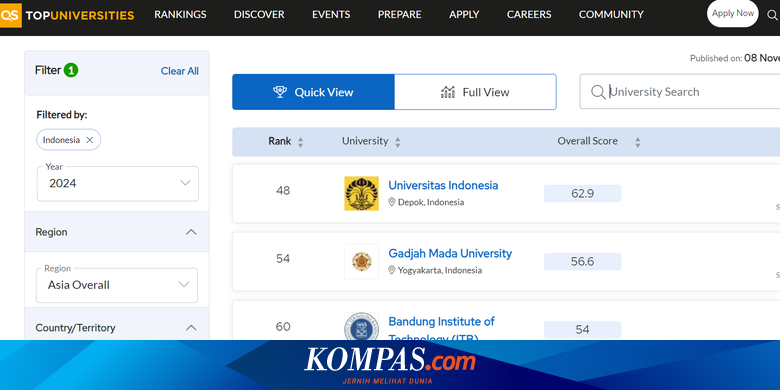This screenshot has height=390, width=780.
Task: Focus the University Search field
Action: point(680,92)
